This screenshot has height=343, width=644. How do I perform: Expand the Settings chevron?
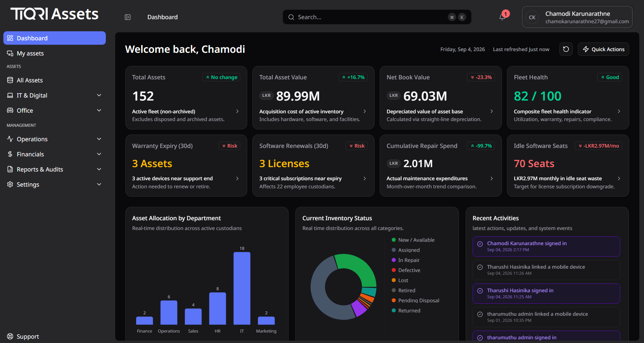(99, 184)
